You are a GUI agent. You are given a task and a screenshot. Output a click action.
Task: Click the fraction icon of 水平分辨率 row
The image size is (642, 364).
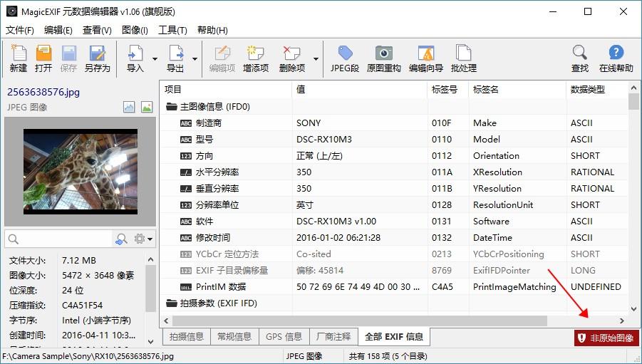186,172
